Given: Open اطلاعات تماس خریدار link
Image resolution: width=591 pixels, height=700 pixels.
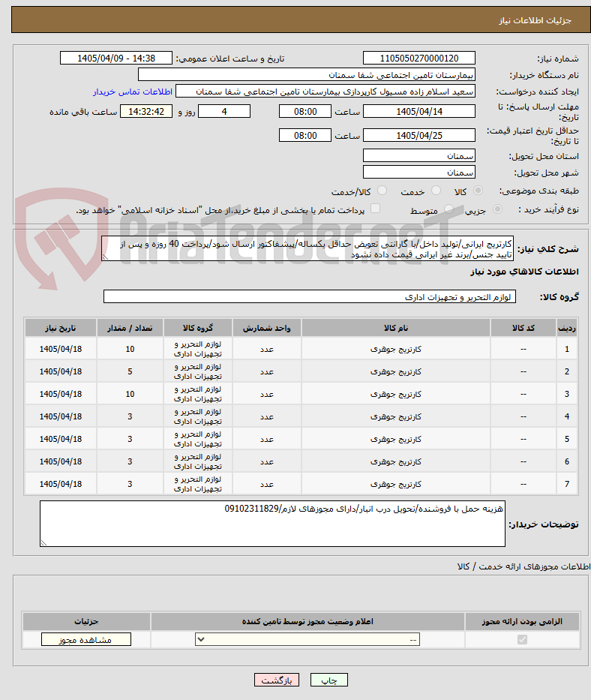Looking at the screenshot, I should click(x=133, y=92).
